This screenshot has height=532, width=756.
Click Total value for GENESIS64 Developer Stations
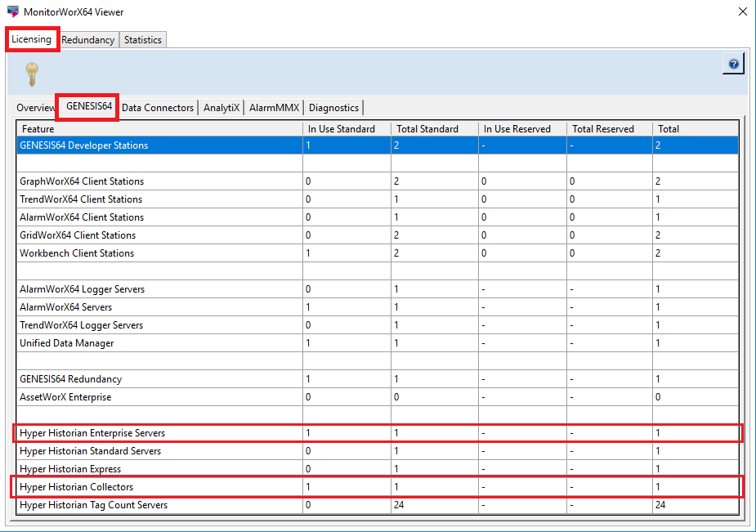click(x=658, y=145)
